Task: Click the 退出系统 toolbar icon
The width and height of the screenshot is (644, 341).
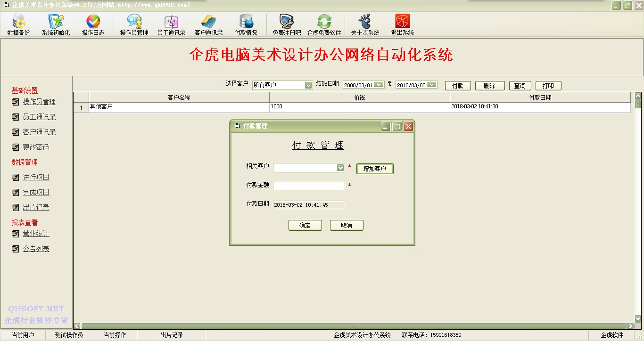Action: coord(402,25)
